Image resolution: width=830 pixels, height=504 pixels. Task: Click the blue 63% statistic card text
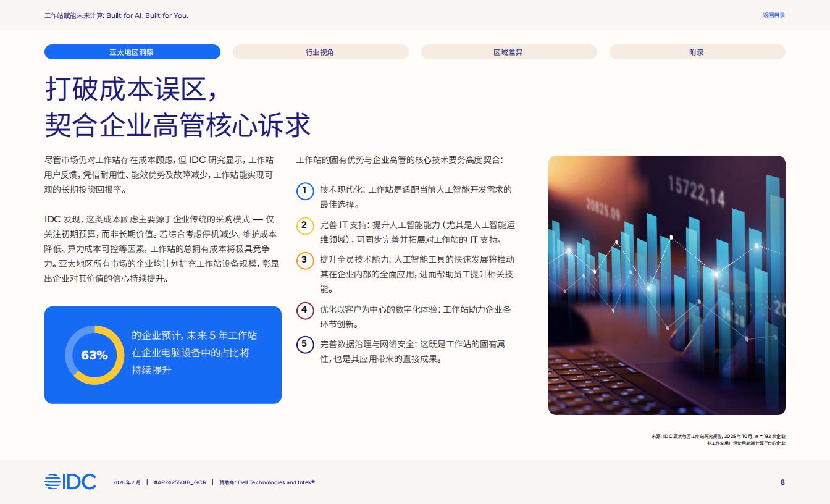pos(195,353)
